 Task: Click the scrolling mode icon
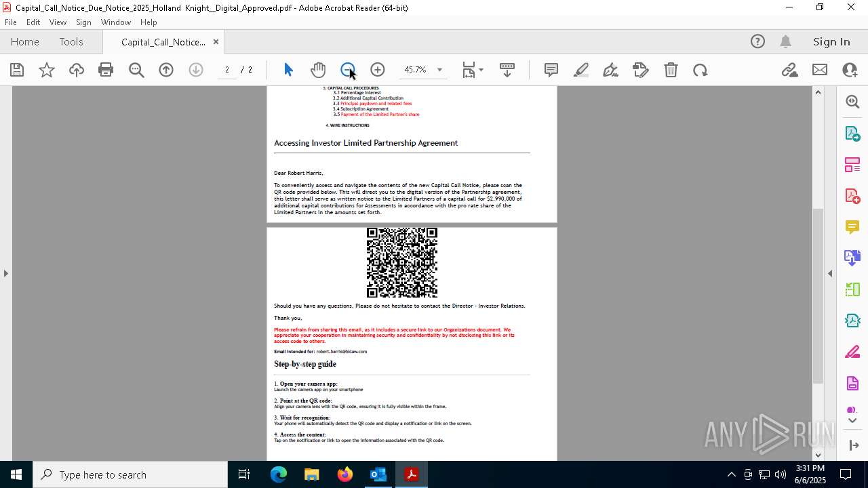[507, 70]
